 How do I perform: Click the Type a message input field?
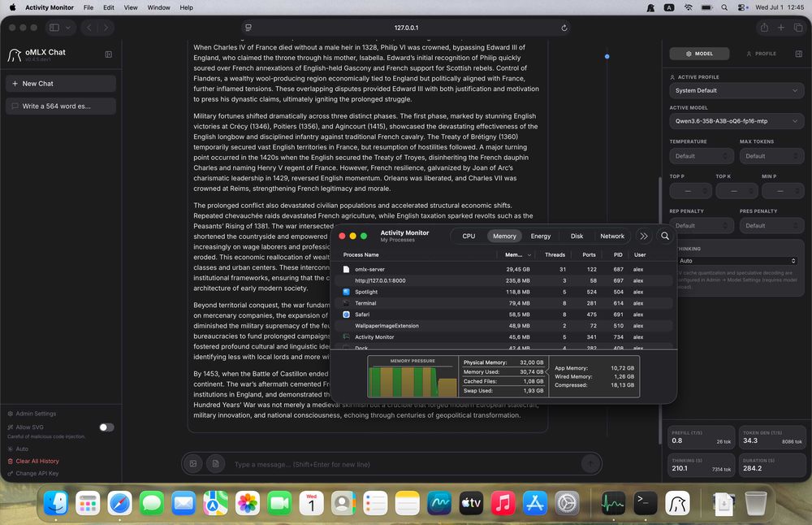pyautogui.click(x=404, y=464)
